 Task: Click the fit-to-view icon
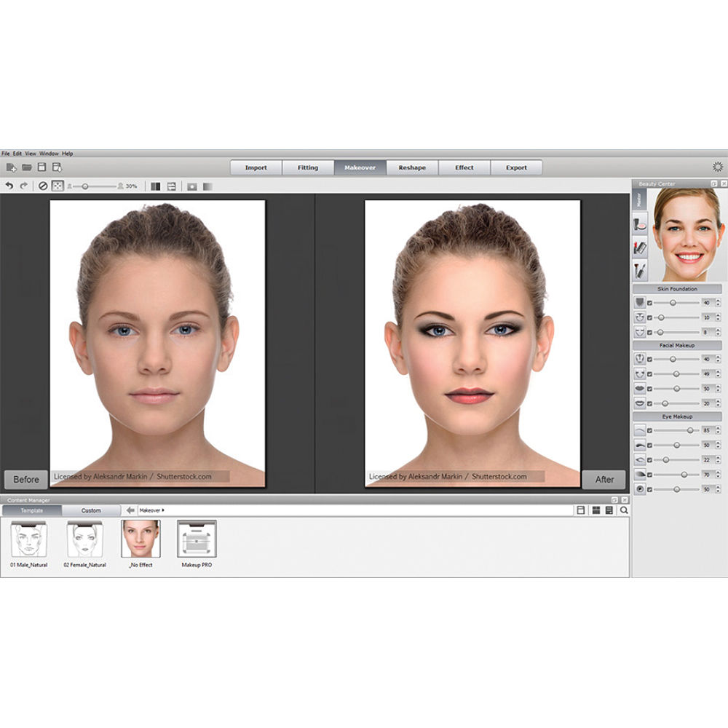[x=58, y=186]
